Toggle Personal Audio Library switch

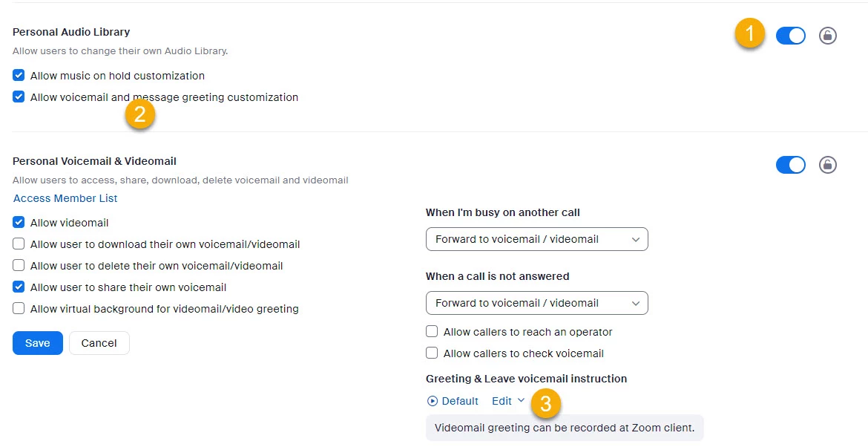coord(790,36)
